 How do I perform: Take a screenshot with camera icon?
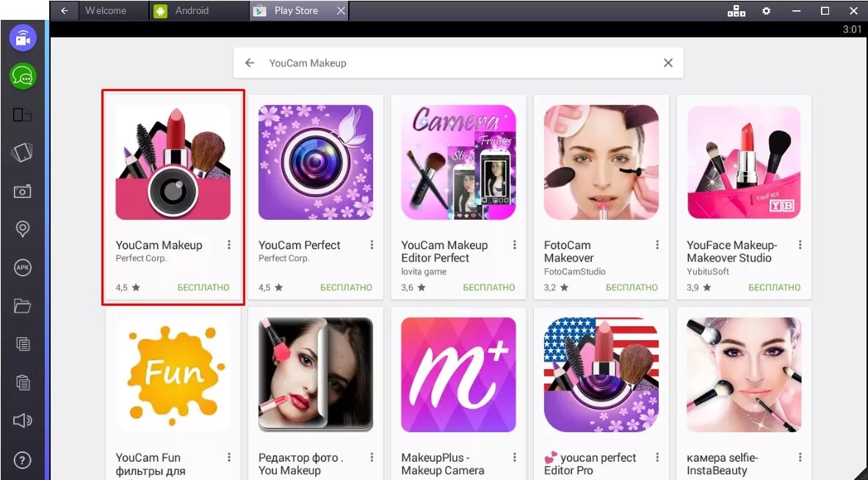[x=22, y=192]
